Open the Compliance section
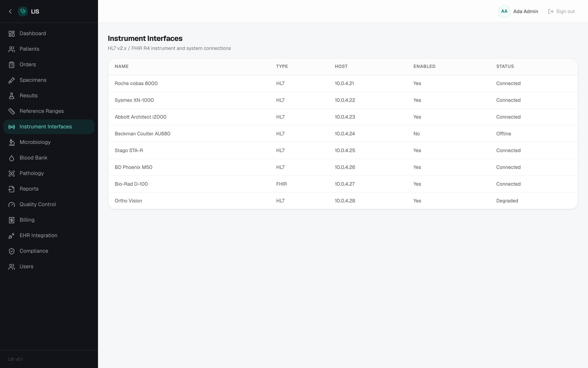Image resolution: width=588 pixels, height=368 pixels. (x=49, y=251)
